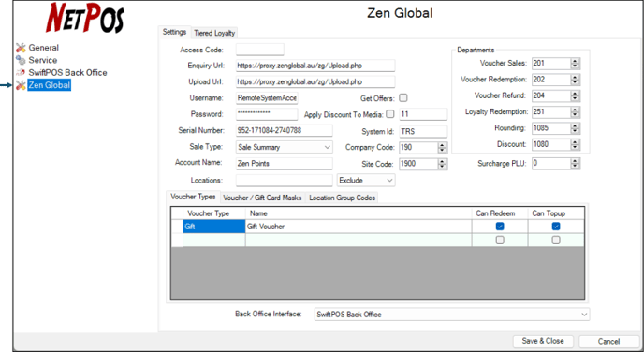Click the Cancel button
This screenshot has height=352, width=644.
click(x=608, y=341)
